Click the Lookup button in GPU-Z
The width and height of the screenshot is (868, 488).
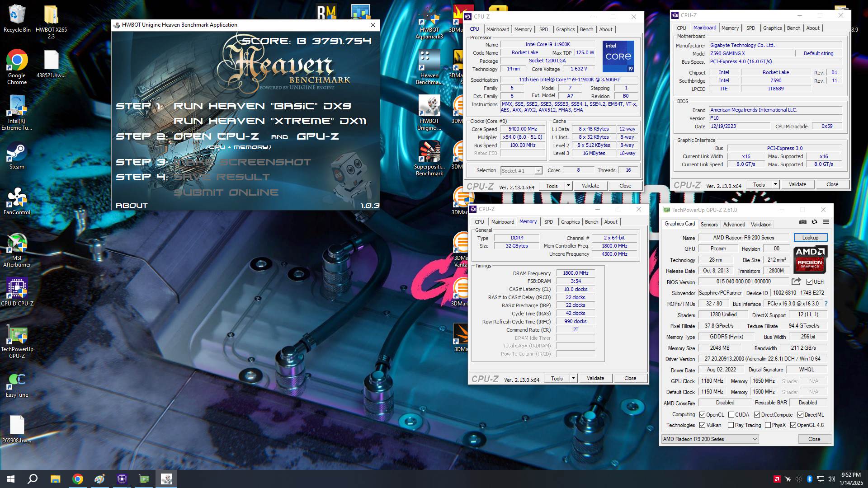(x=810, y=238)
